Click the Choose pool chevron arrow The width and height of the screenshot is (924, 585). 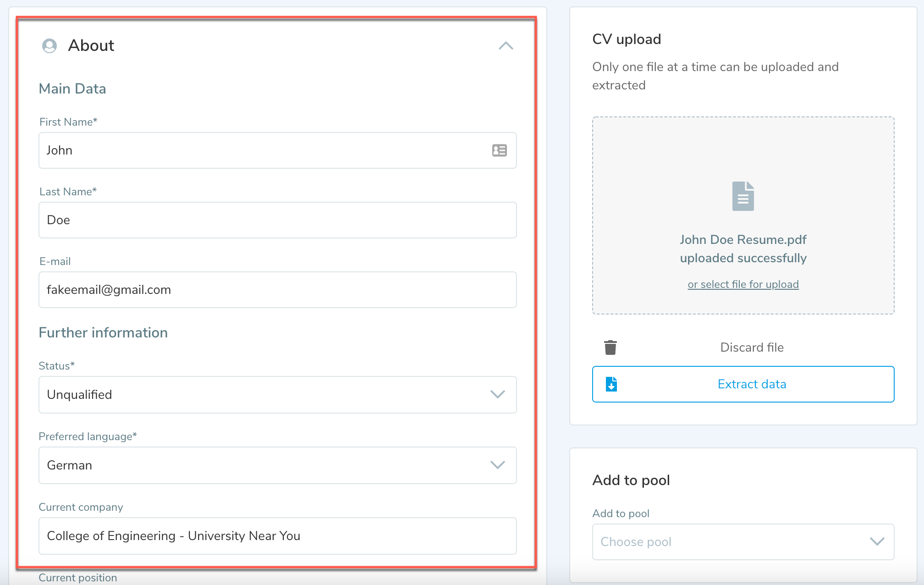(877, 542)
